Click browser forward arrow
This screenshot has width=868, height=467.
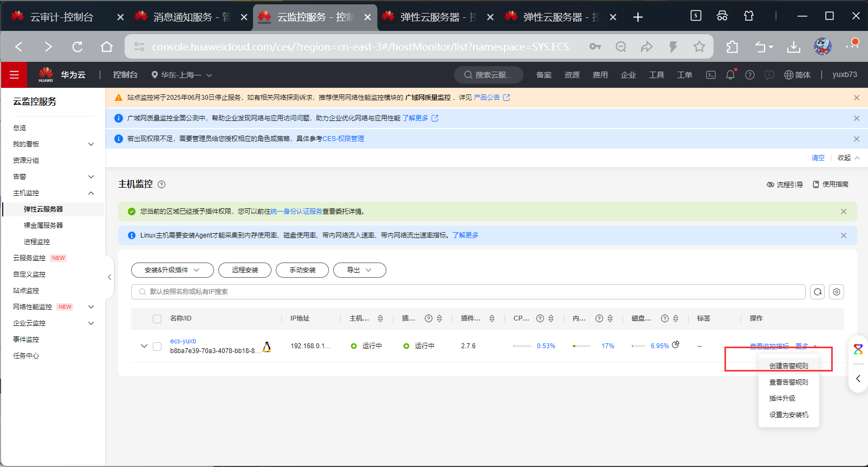tap(48, 47)
